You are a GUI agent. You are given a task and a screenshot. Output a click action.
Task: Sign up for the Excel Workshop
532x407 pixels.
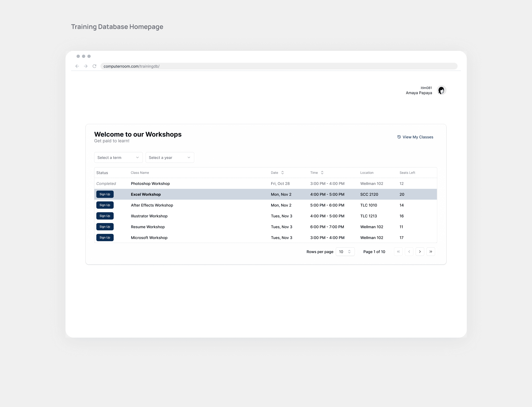point(105,194)
